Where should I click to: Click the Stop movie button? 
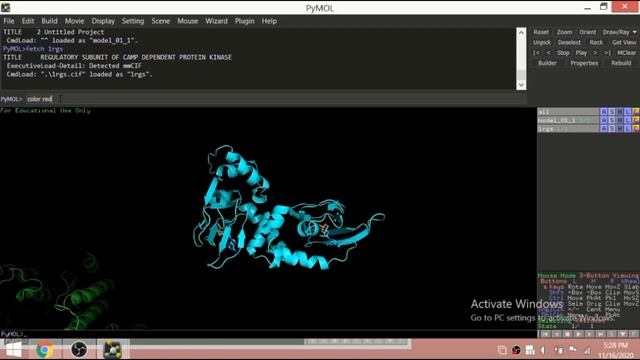[563, 53]
